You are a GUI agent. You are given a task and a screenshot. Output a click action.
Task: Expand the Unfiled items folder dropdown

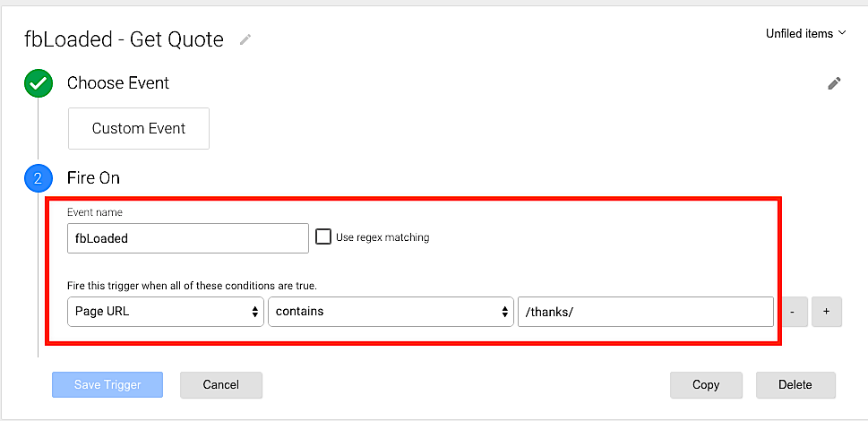(x=805, y=34)
